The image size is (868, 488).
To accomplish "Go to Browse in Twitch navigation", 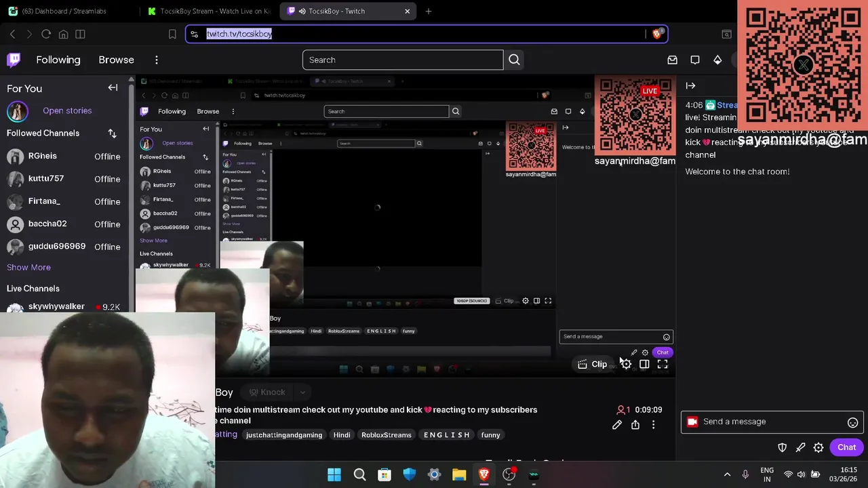I will (117, 60).
